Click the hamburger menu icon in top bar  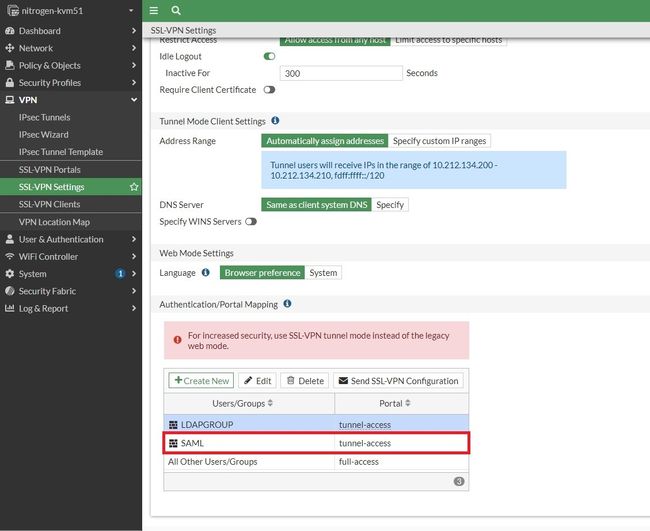pos(153,10)
